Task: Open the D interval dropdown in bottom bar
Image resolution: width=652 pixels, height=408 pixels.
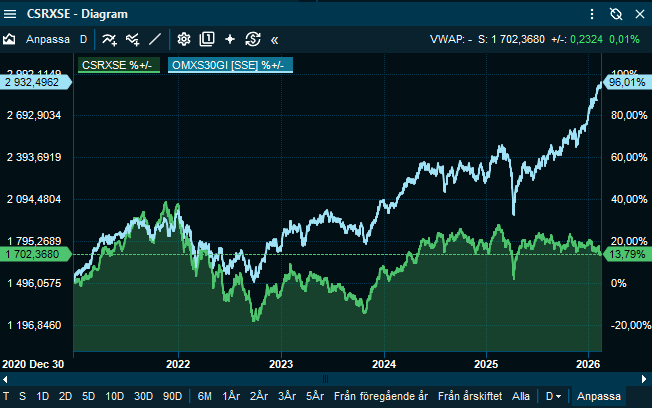Action: click(552, 396)
